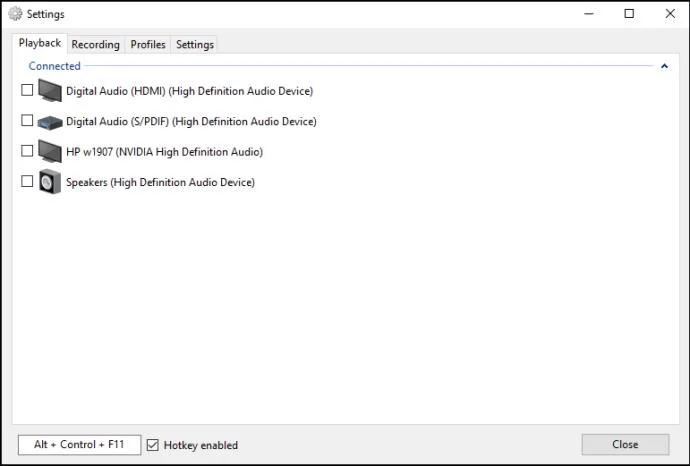Click the Alt + Control + F11 hotkey field
The image size is (690, 466).
tap(80, 444)
